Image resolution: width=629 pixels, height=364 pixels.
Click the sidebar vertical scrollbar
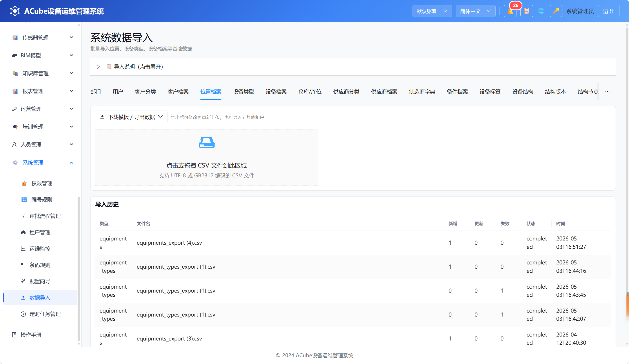point(79,269)
